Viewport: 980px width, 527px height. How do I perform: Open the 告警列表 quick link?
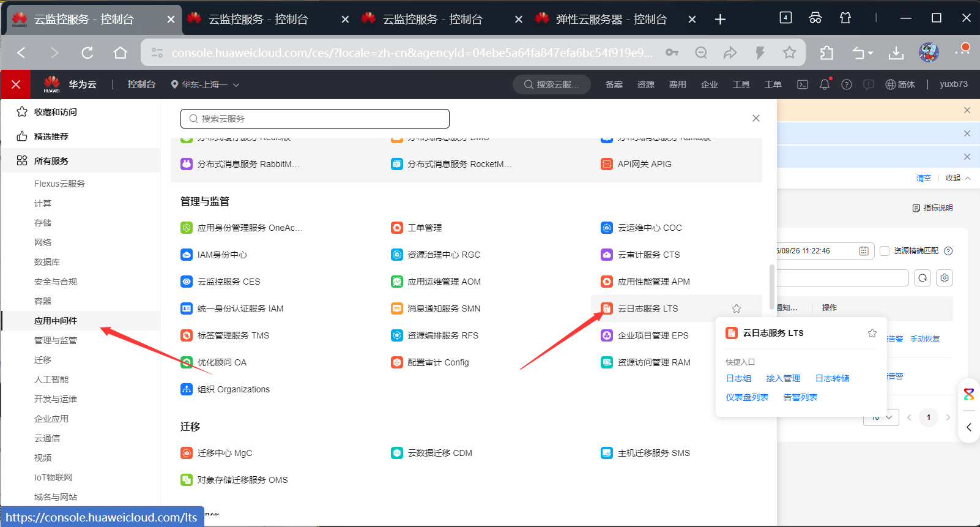(800, 397)
